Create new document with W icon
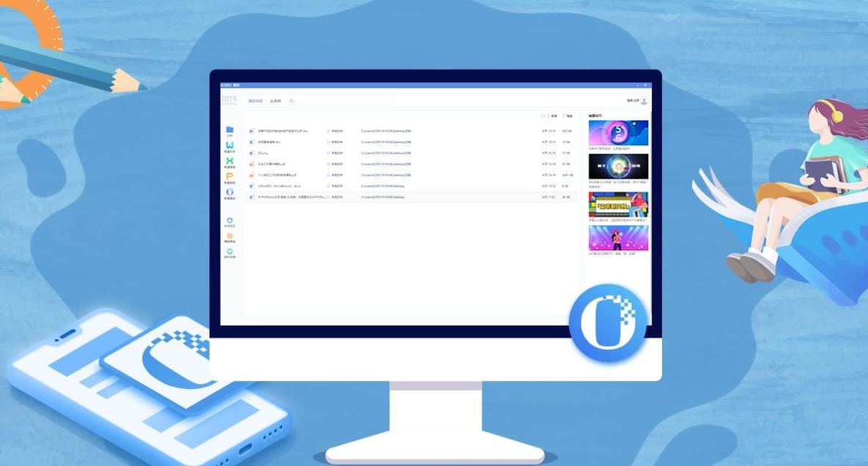868x466 pixels. [x=229, y=145]
